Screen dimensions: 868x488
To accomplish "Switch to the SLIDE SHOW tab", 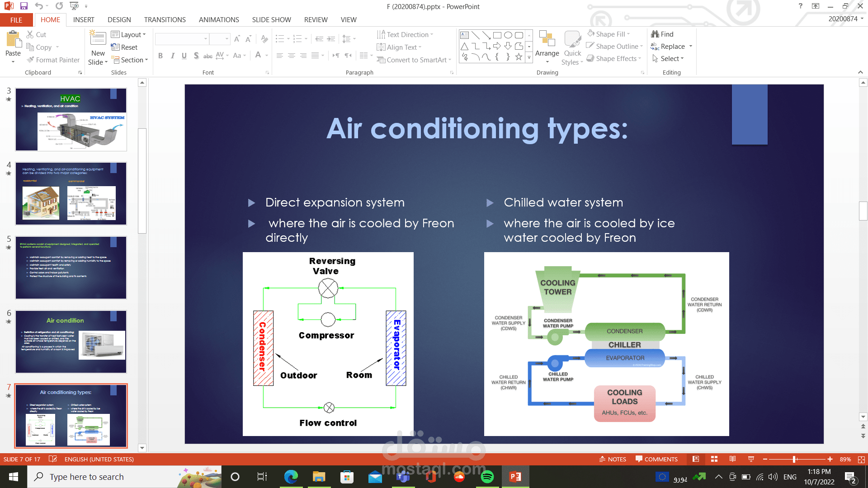I will click(271, 20).
